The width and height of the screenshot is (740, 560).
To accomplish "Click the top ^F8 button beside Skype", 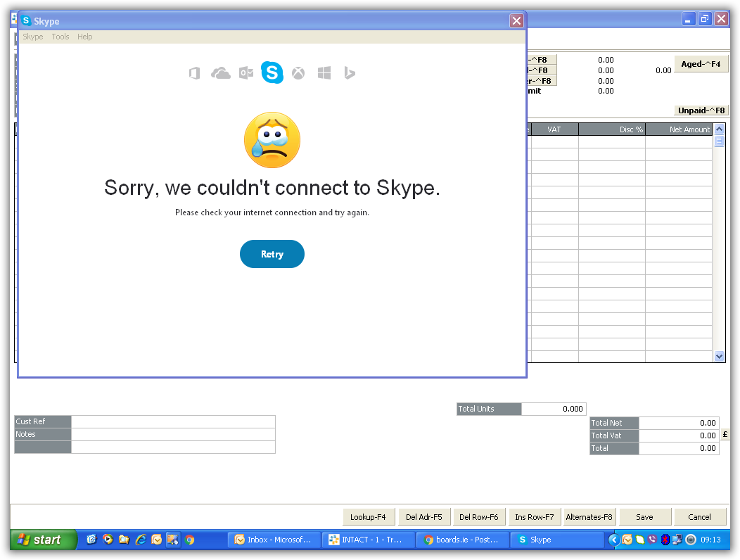I will click(542, 60).
